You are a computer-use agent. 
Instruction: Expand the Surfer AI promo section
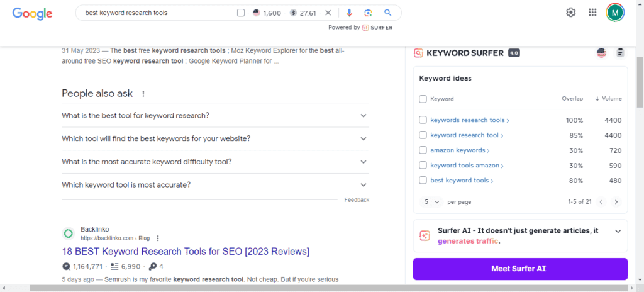pyautogui.click(x=618, y=231)
